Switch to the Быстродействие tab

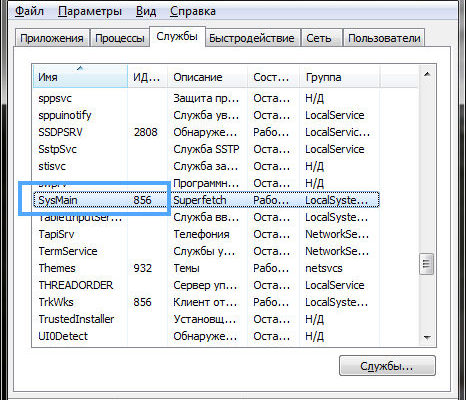tap(252, 38)
